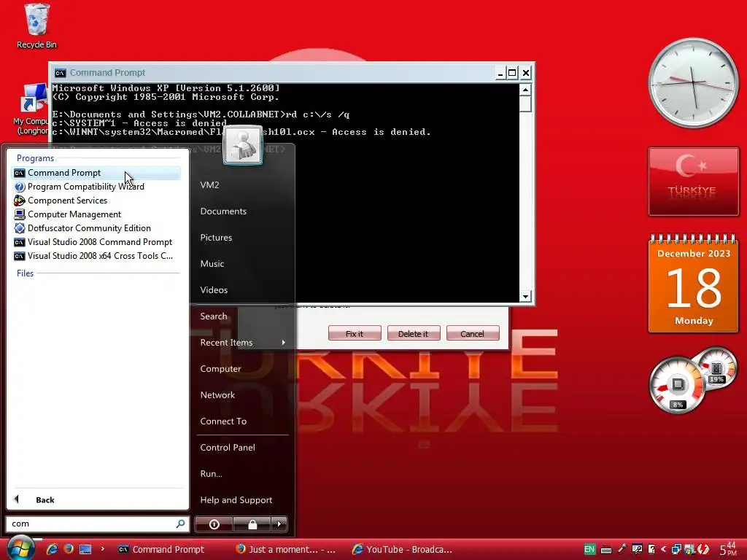Screen dimensions: 747x560
Task: Expand hidden tray icons arrow
Action: 663,549
